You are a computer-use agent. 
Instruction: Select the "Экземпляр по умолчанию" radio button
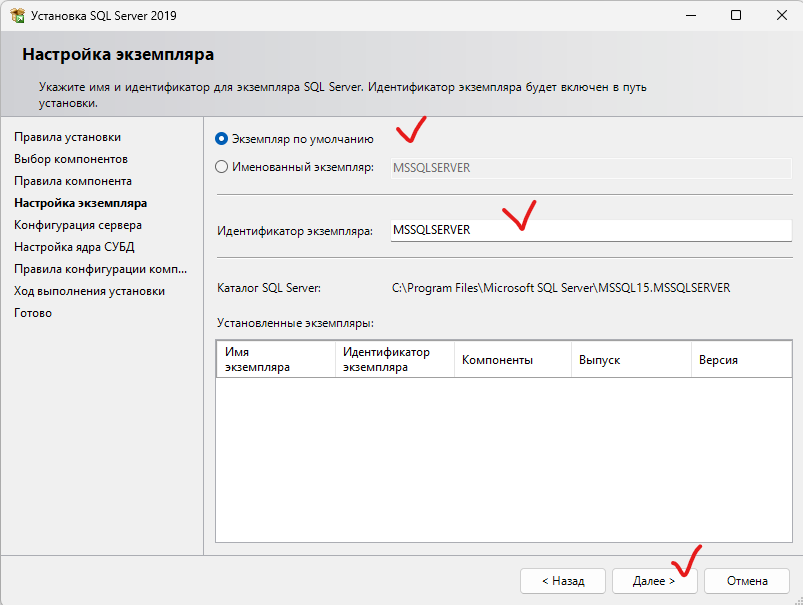coord(221,139)
